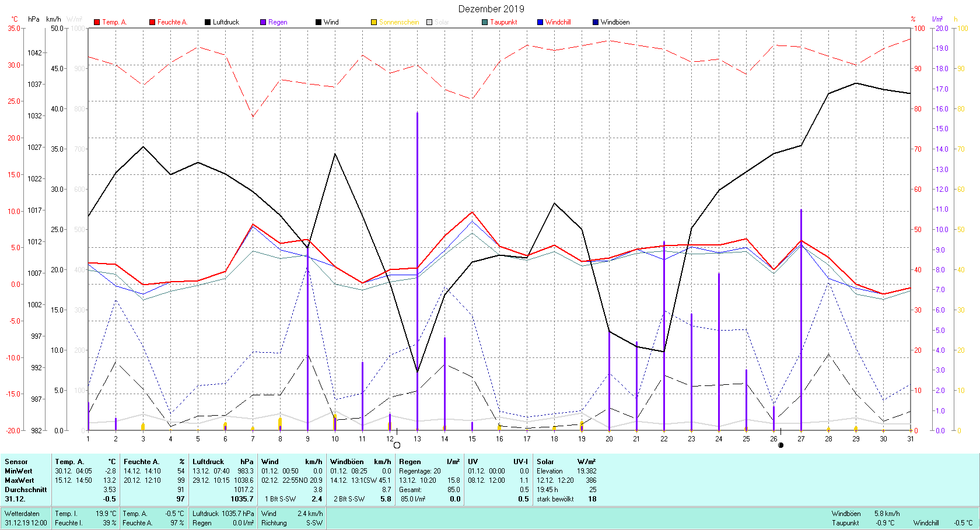Click the 'UV-I' column header
This screenshot has height=530, width=980.
[521, 462]
